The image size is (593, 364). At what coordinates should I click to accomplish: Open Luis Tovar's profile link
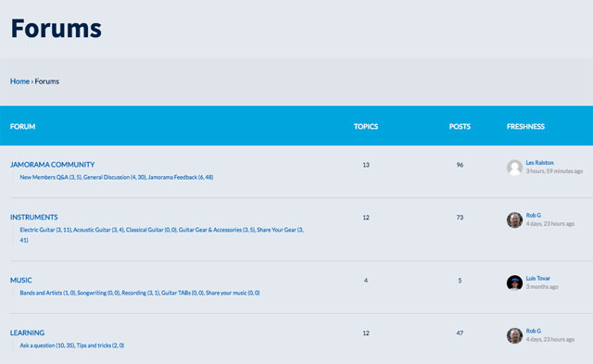tap(537, 278)
